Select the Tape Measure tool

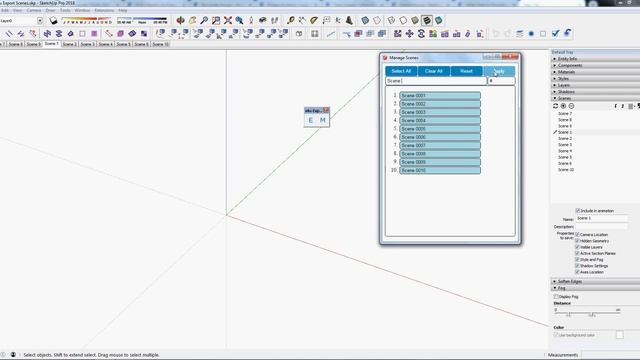click(291, 20)
